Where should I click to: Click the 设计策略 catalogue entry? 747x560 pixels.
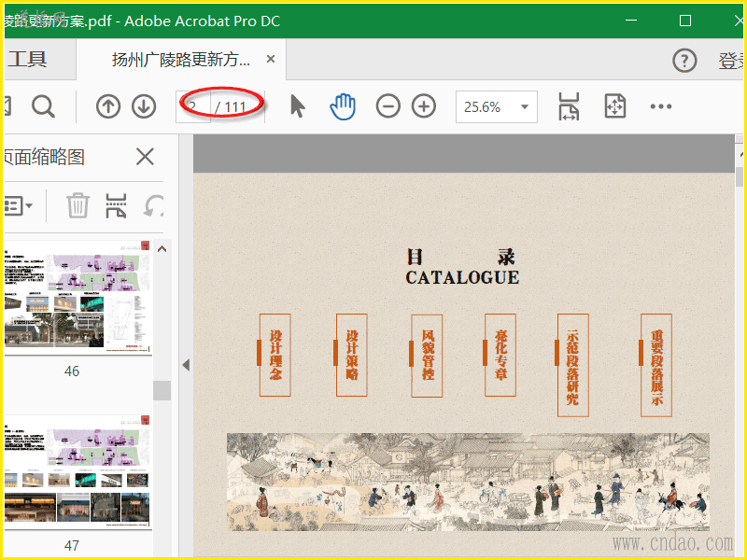[x=352, y=355]
